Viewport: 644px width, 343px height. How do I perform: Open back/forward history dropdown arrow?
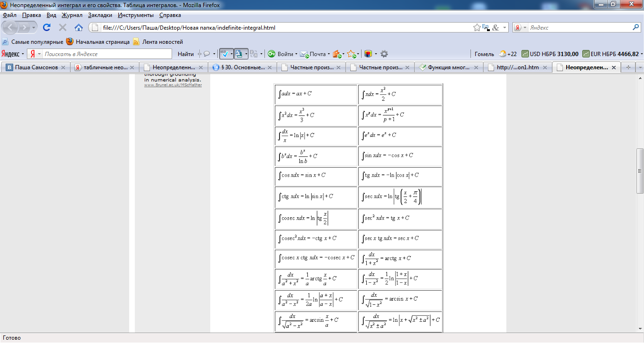(34, 28)
